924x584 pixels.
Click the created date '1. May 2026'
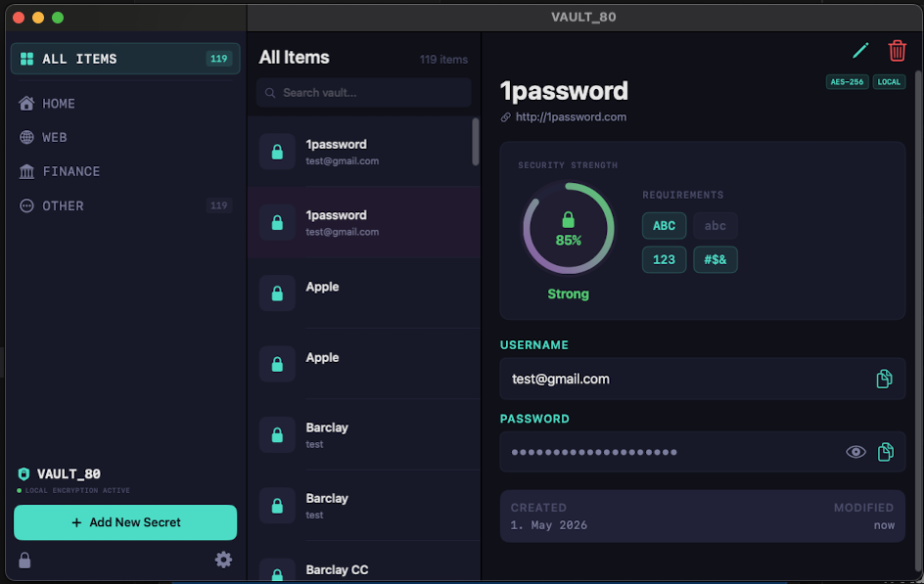548,525
